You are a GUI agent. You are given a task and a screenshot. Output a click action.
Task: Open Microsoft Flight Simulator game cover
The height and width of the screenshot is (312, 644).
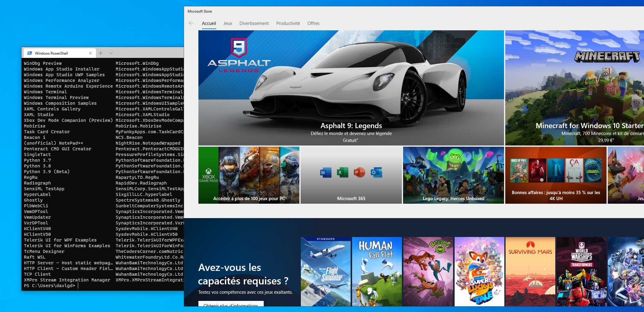pos(326,271)
